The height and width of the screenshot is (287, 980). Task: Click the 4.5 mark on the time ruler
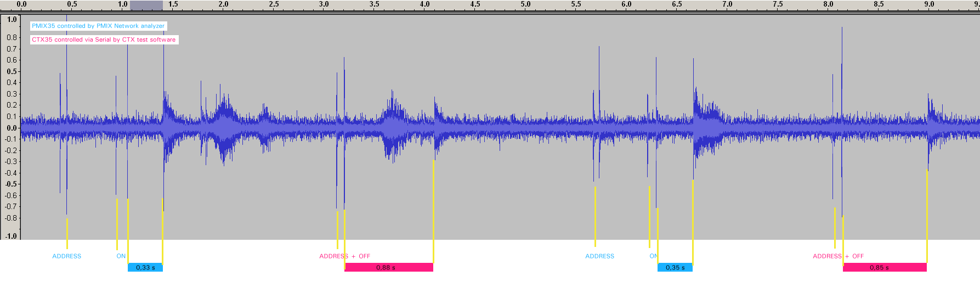475,4
